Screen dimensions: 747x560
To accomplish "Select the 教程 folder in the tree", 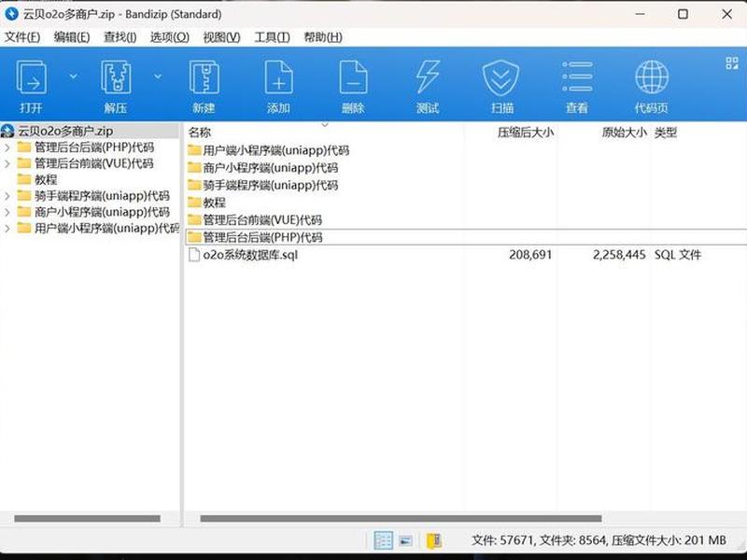I will click(x=46, y=179).
